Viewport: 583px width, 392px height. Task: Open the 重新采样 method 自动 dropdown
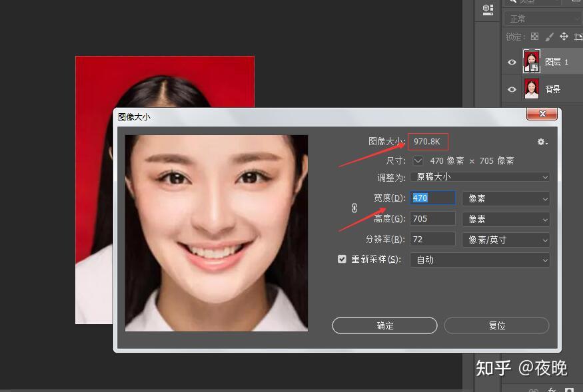(x=480, y=260)
